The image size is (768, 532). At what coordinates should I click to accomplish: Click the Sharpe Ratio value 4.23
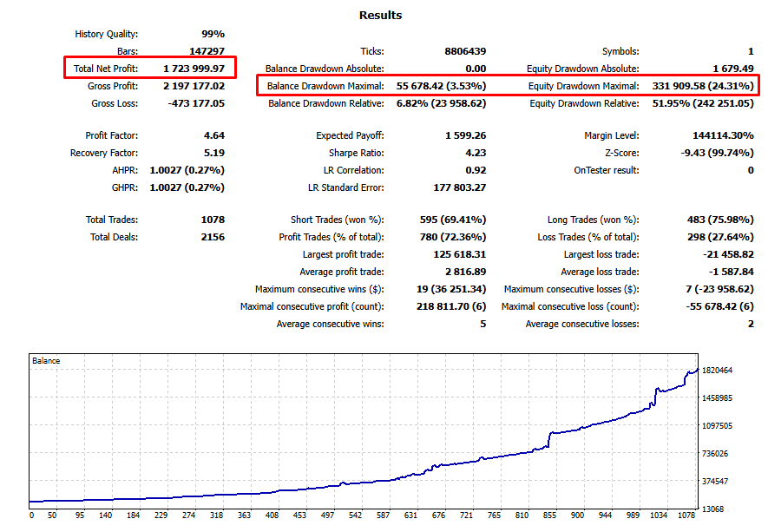pos(476,153)
